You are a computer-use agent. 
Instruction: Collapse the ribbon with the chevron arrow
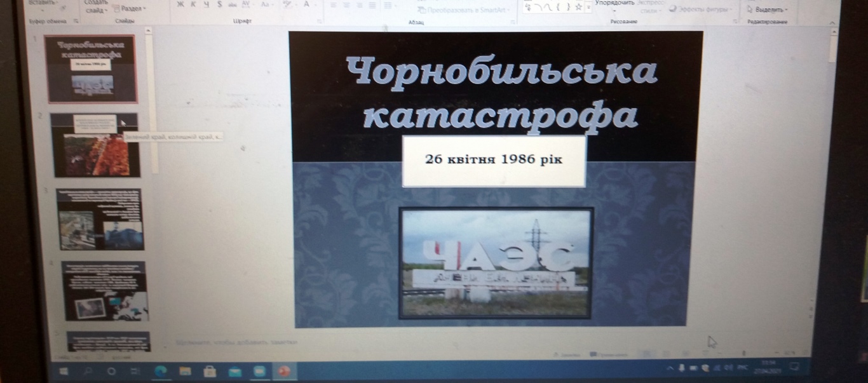click(x=832, y=22)
